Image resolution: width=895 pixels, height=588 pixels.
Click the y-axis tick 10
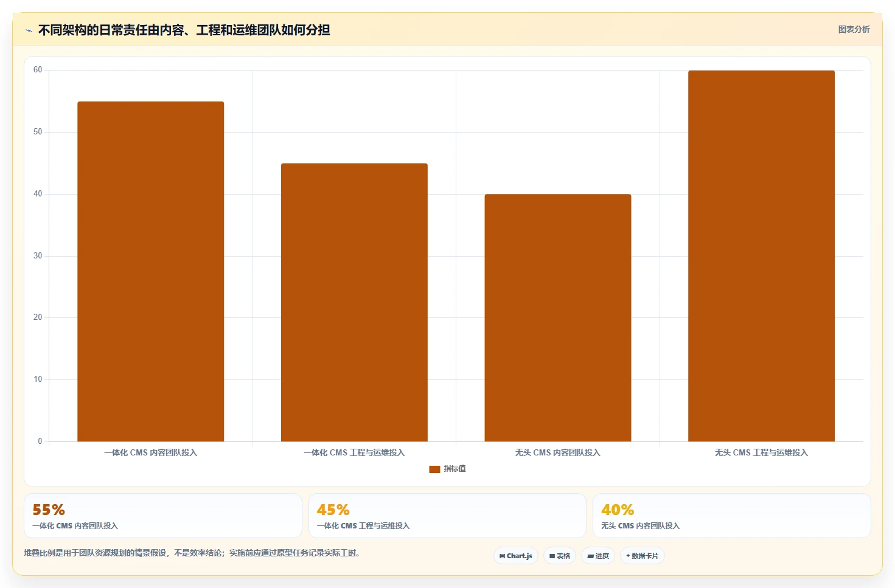pyautogui.click(x=38, y=379)
